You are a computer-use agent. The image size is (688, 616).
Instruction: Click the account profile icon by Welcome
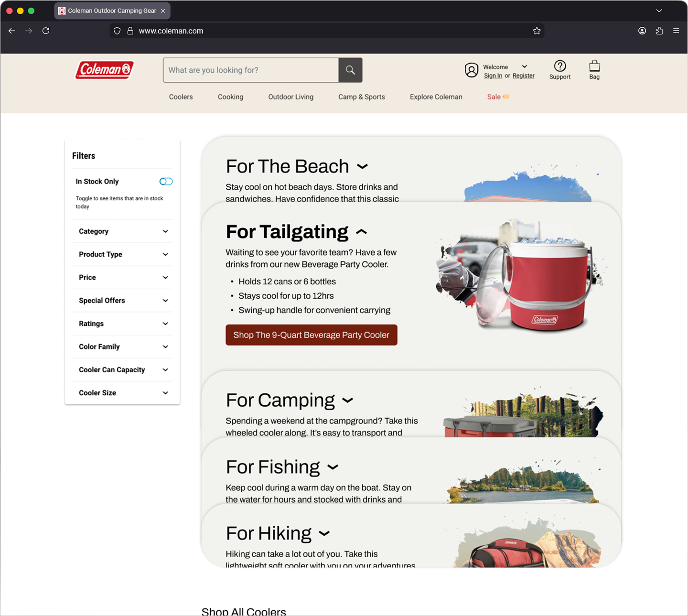tap(471, 70)
